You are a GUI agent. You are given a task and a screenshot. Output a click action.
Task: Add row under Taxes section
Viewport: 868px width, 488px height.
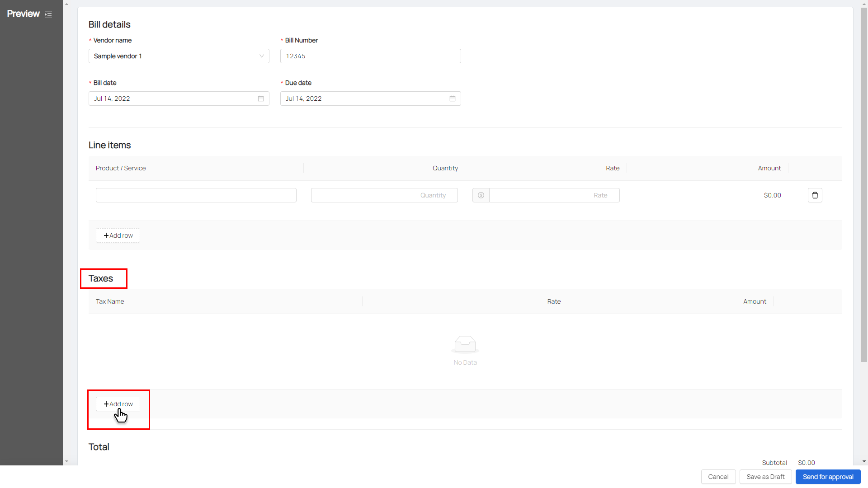pyautogui.click(x=118, y=404)
